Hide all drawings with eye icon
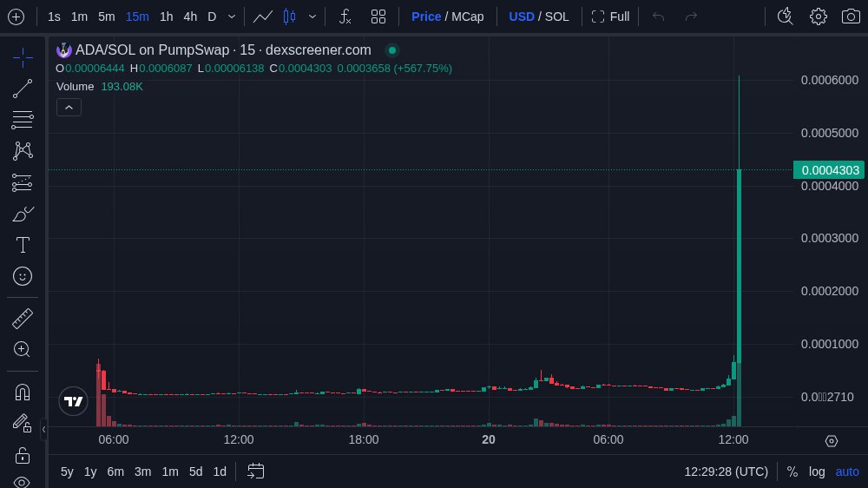Screen dimensions: 868x488 pos(23,481)
